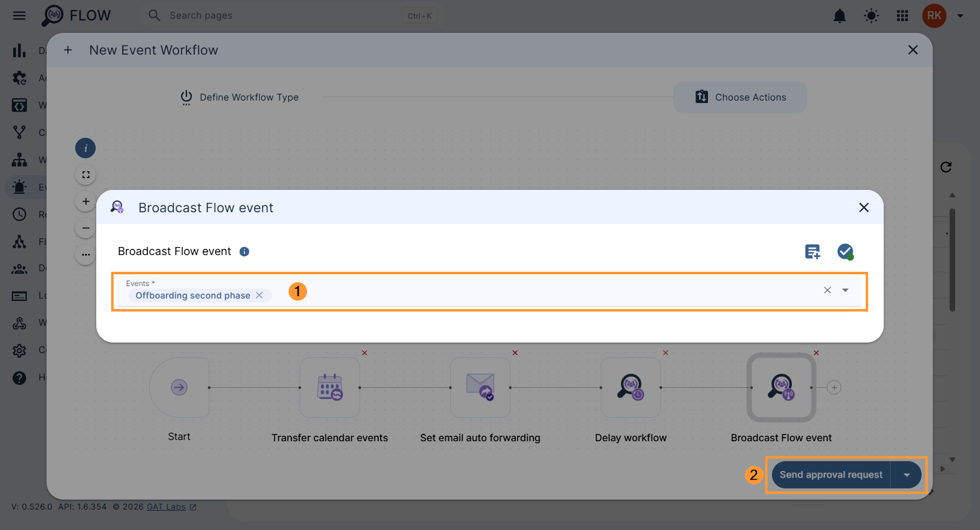Open the clock sidebar icon
The width and height of the screenshot is (980, 530).
click(19, 214)
